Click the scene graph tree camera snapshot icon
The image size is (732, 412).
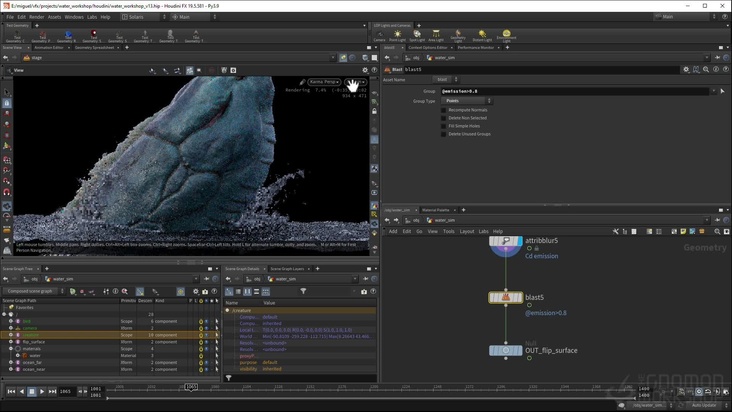coord(205,292)
